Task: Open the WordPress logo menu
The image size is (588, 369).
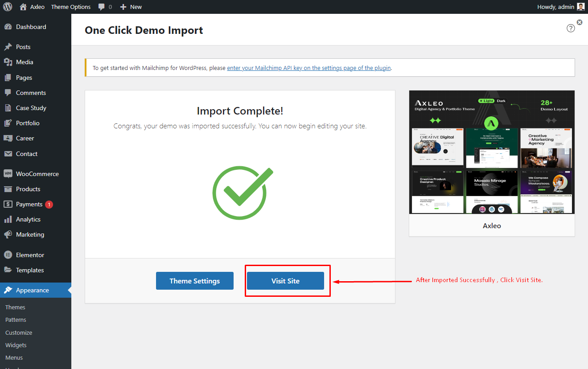Action: click(x=8, y=7)
